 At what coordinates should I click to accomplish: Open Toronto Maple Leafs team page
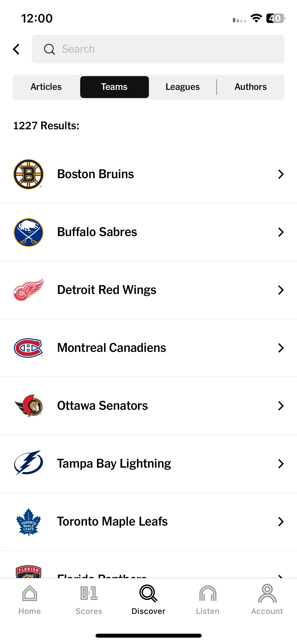point(148,522)
